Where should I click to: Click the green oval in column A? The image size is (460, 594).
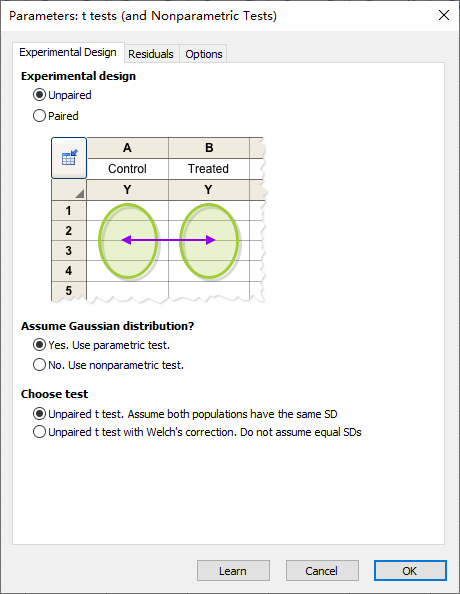(x=128, y=241)
